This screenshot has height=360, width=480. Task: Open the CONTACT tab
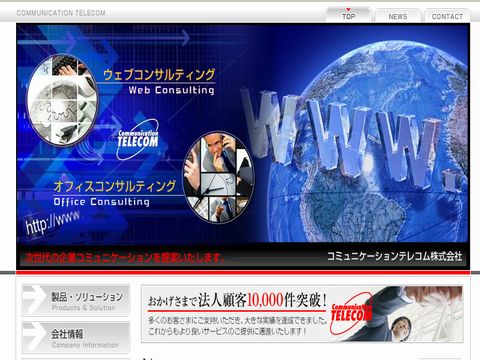click(x=447, y=16)
